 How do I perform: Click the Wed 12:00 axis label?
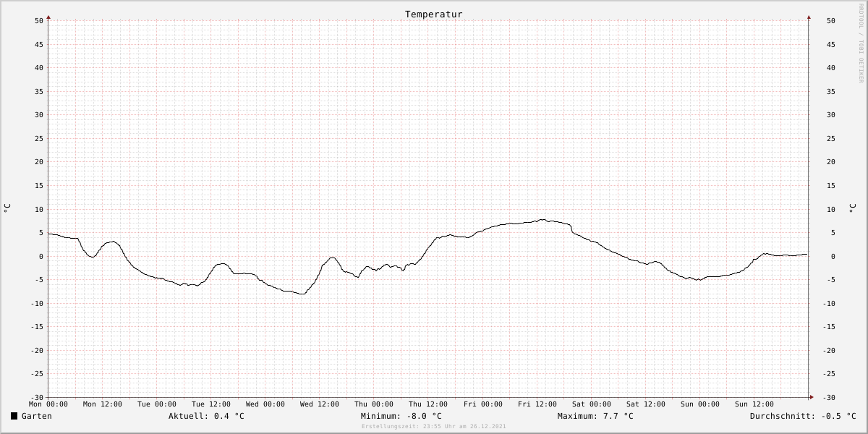pos(320,404)
